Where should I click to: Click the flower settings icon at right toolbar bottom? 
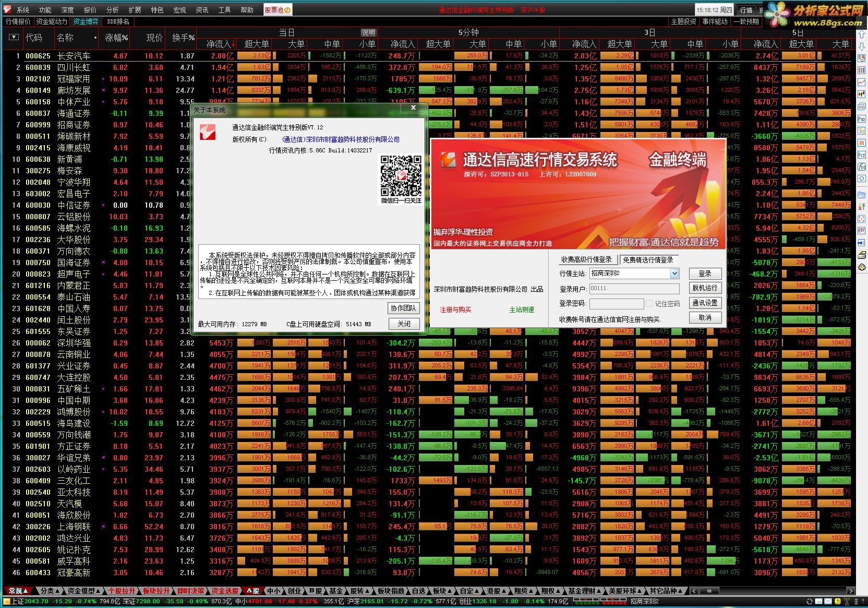[861, 267]
